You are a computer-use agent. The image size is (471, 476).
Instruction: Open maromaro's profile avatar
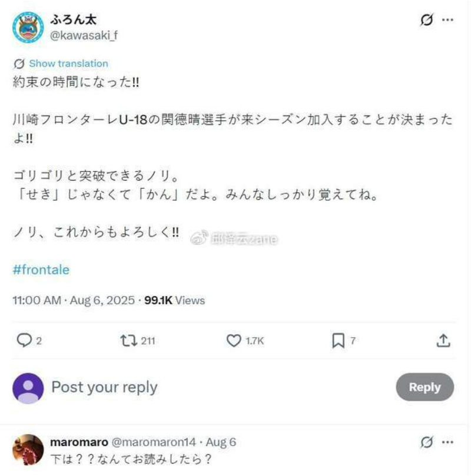[28, 450]
